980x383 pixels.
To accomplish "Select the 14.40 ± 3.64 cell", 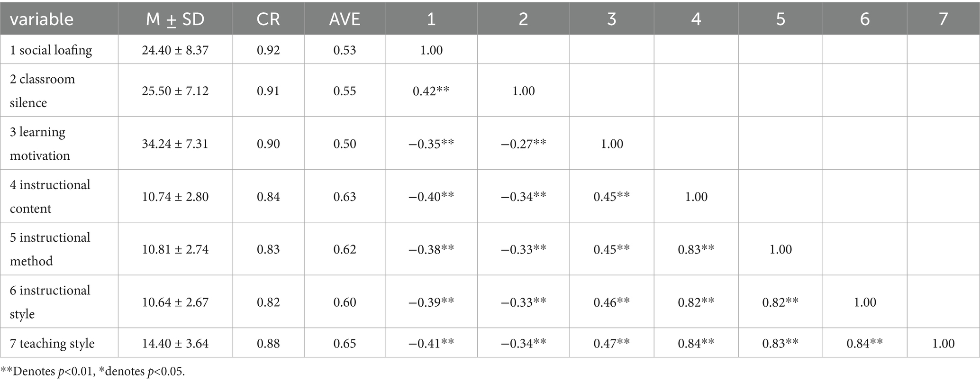I will (x=175, y=343).
